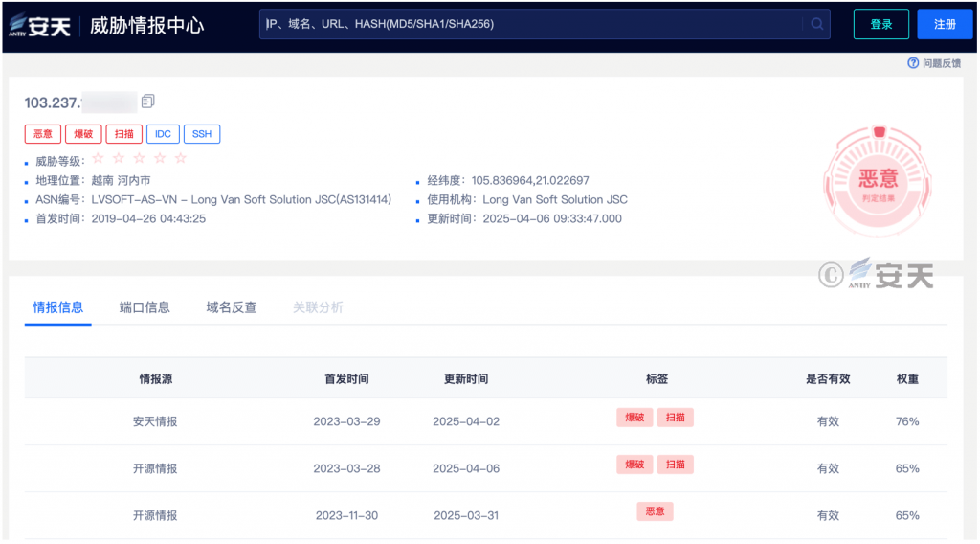The height and width of the screenshot is (544, 980).
Task: Click the IDC tag below IP
Action: point(162,134)
